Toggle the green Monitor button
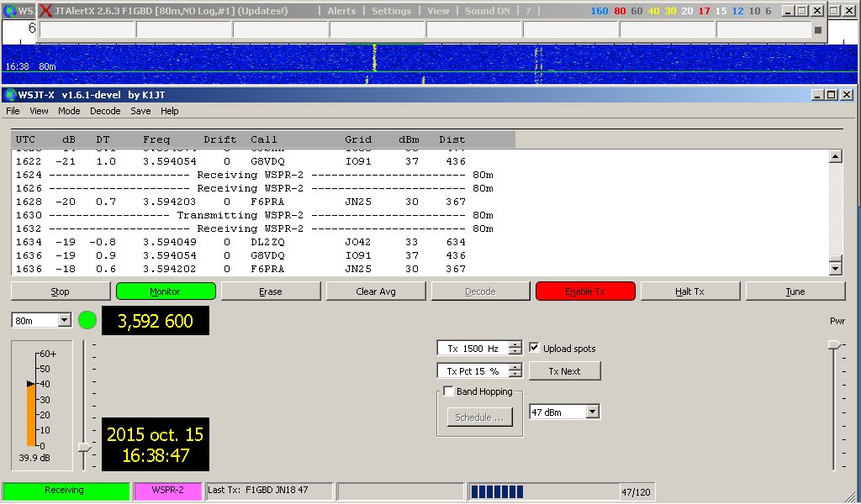 tap(166, 291)
